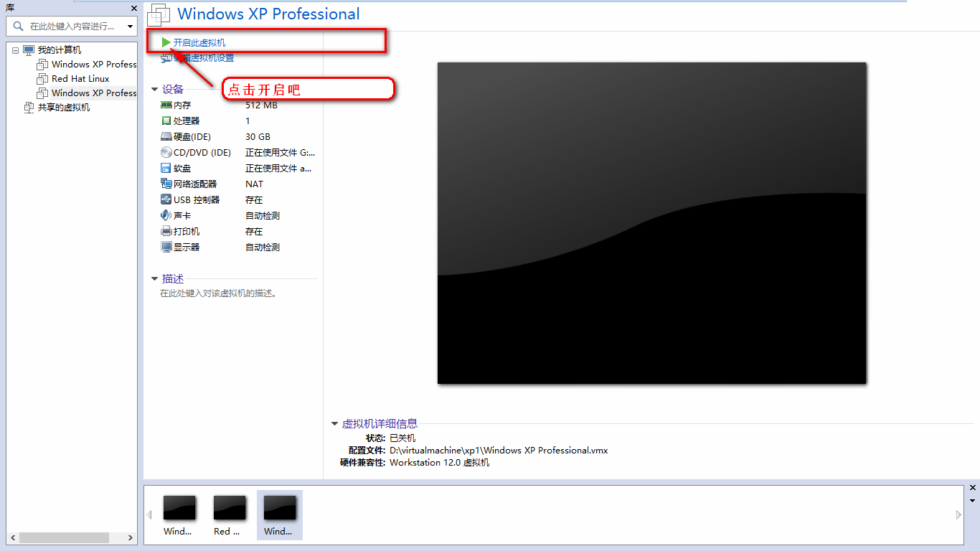Select the 内存 memory device icon
Image resolution: width=980 pixels, height=551 pixels.
(x=166, y=105)
